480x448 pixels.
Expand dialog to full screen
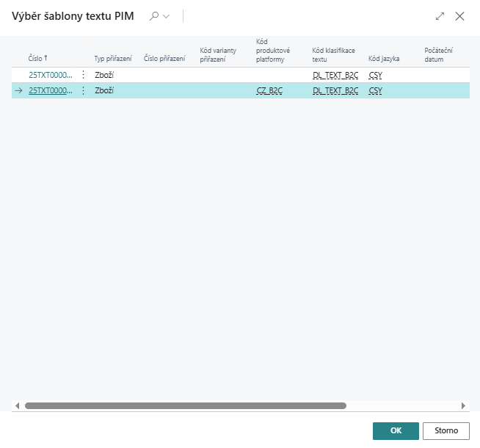coord(440,16)
